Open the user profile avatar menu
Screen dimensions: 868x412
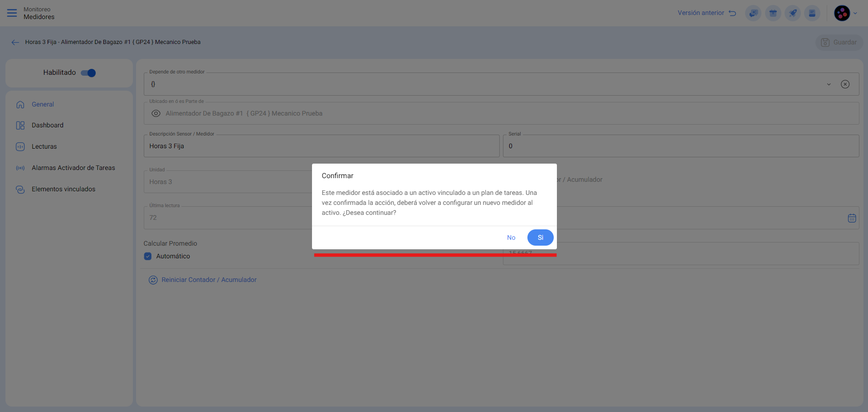click(842, 13)
